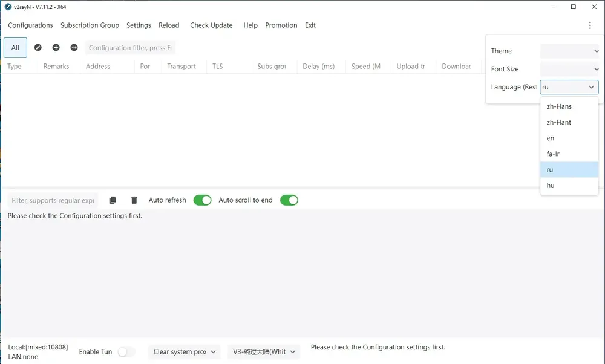This screenshot has width=605, height=364.
Task: Sort by the Download column header
Action: (459, 67)
